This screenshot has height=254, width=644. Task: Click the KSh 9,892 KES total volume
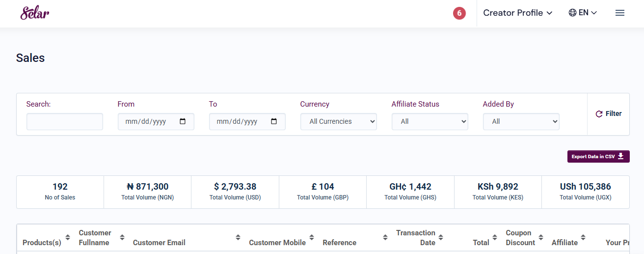(x=498, y=192)
